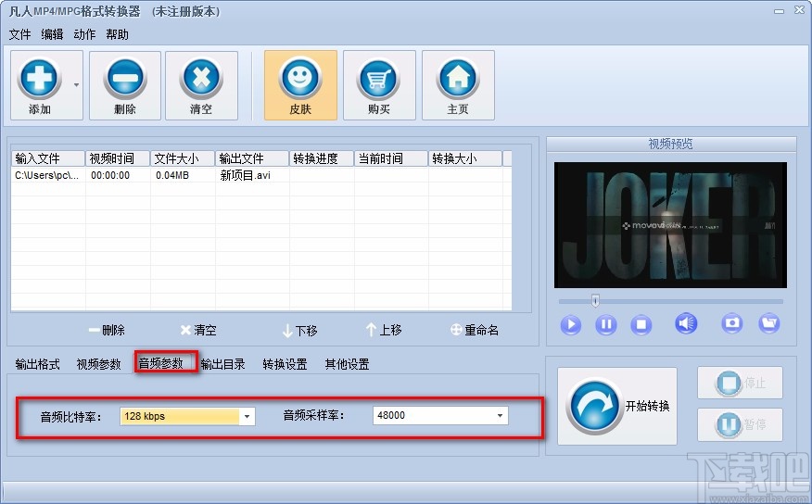This screenshot has height=504, width=812.
Task: Click the 文件大小 column header
Action: (x=183, y=158)
